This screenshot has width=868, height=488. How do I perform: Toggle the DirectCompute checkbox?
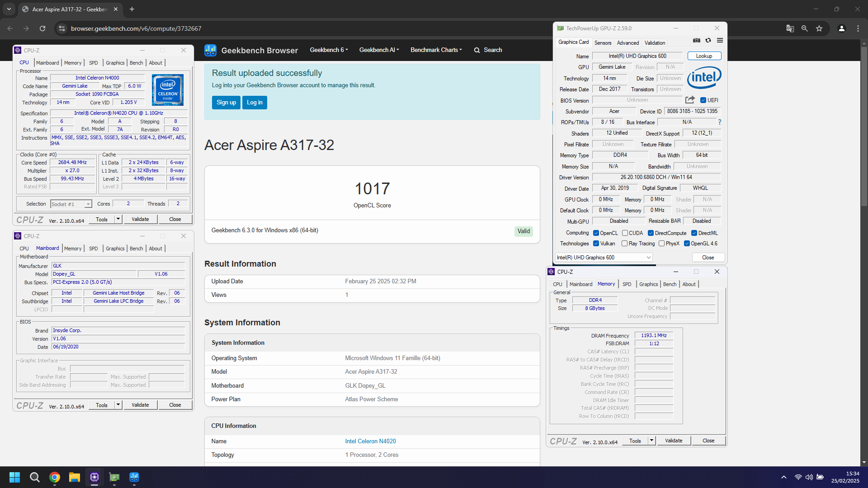[651, 233]
